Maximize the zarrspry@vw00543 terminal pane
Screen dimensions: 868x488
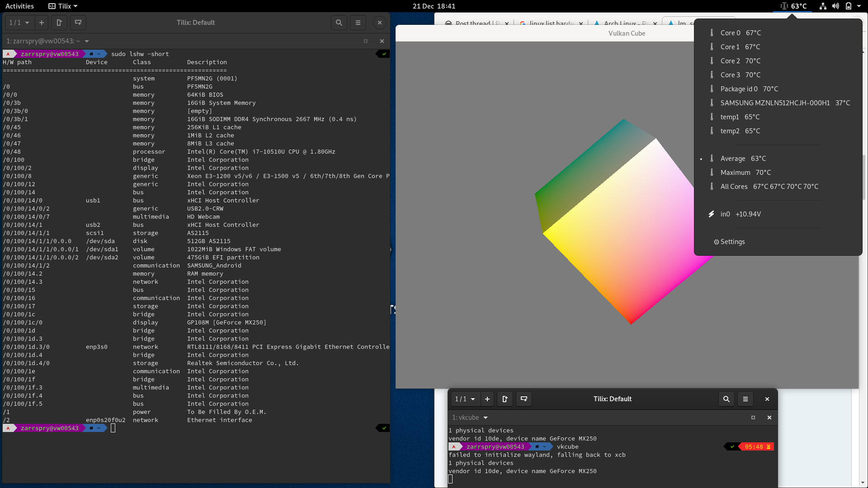tap(366, 41)
